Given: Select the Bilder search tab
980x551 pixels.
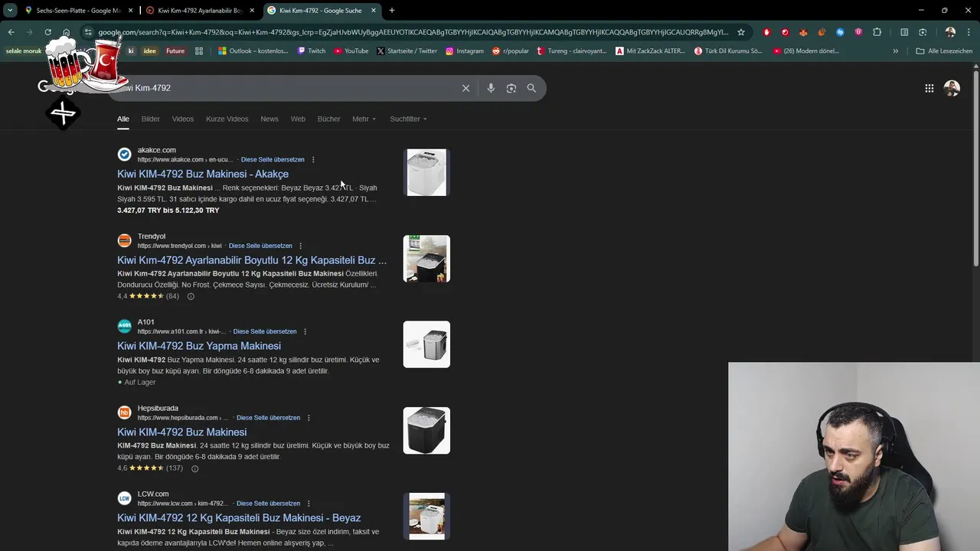Looking at the screenshot, I should coord(150,119).
